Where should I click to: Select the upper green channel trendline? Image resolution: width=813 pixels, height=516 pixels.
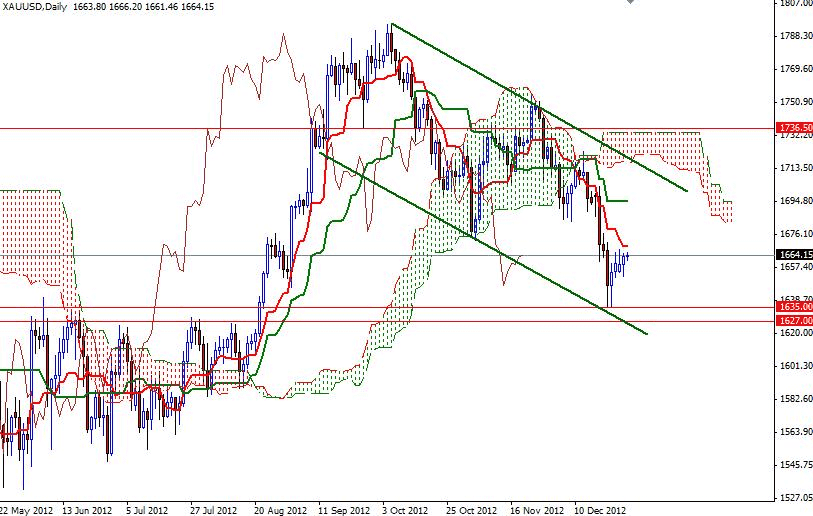point(539,107)
